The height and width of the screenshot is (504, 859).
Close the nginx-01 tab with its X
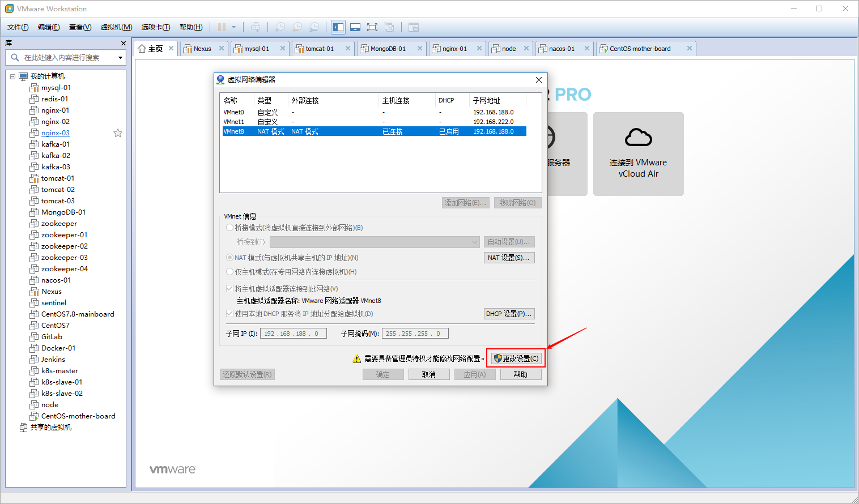click(479, 49)
